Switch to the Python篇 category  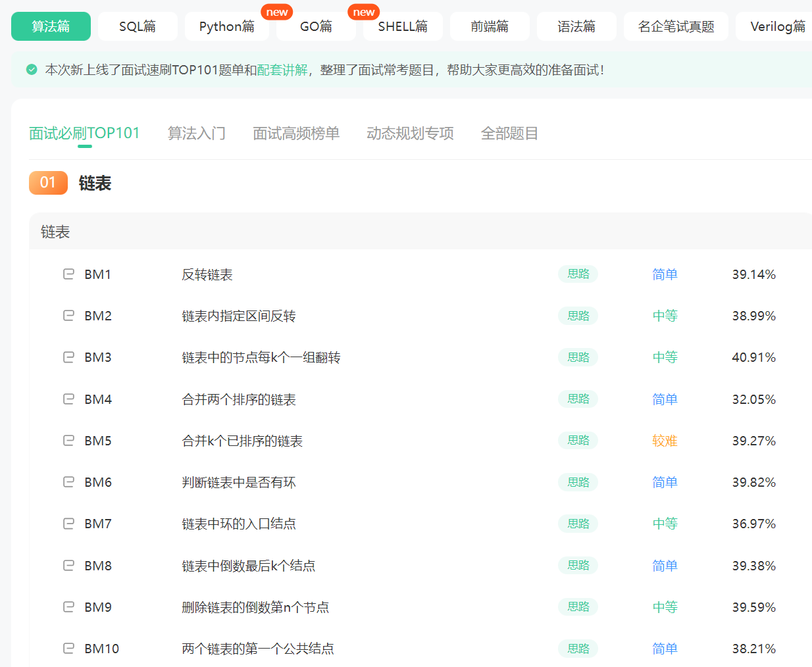point(227,26)
